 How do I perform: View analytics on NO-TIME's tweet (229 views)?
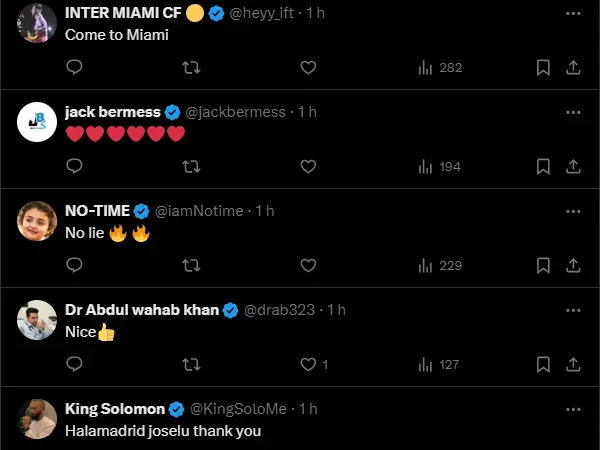click(440, 265)
